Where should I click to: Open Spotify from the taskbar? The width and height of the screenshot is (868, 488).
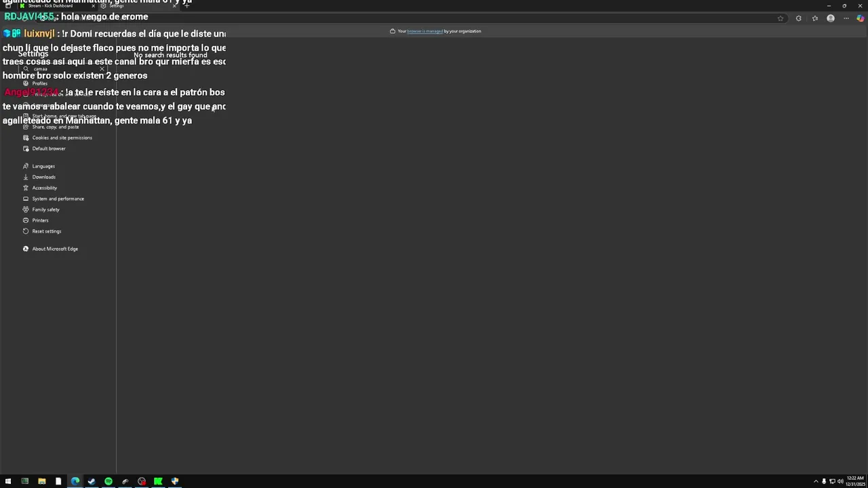click(x=108, y=481)
